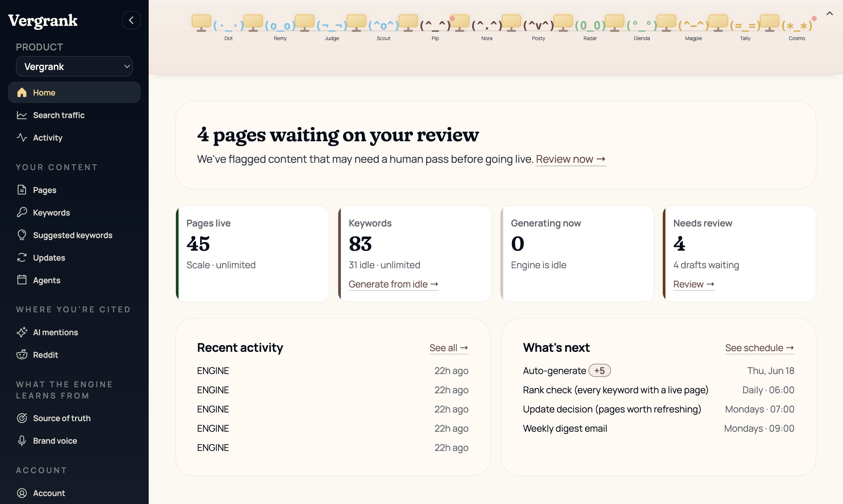Collapse the agents strip with the up chevron
The height and width of the screenshot is (504, 843).
(829, 14)
